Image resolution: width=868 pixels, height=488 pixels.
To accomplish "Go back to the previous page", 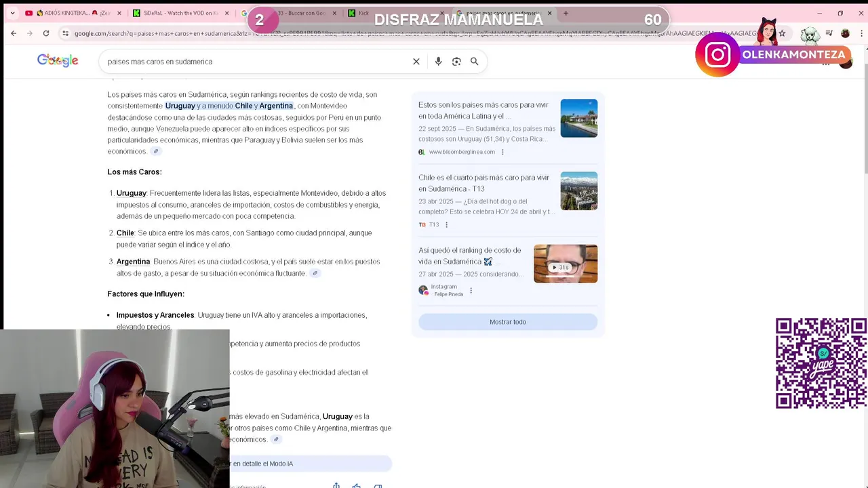I will pos(14,33).
